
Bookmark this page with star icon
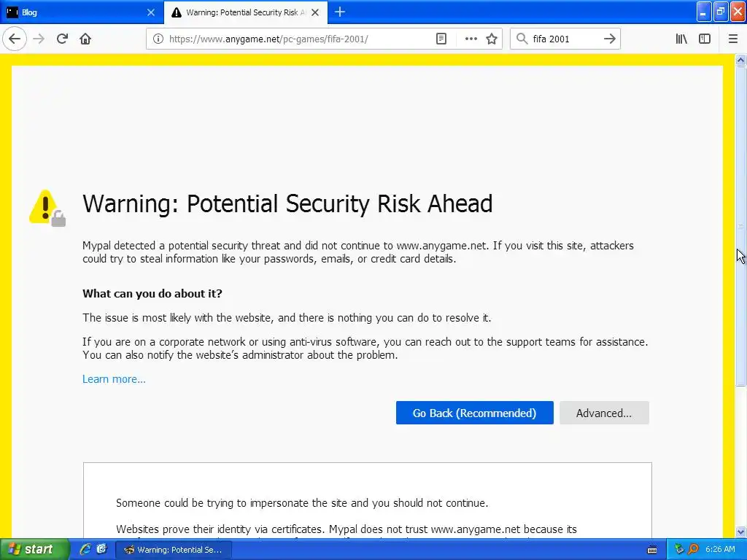[x=492, y=39]
